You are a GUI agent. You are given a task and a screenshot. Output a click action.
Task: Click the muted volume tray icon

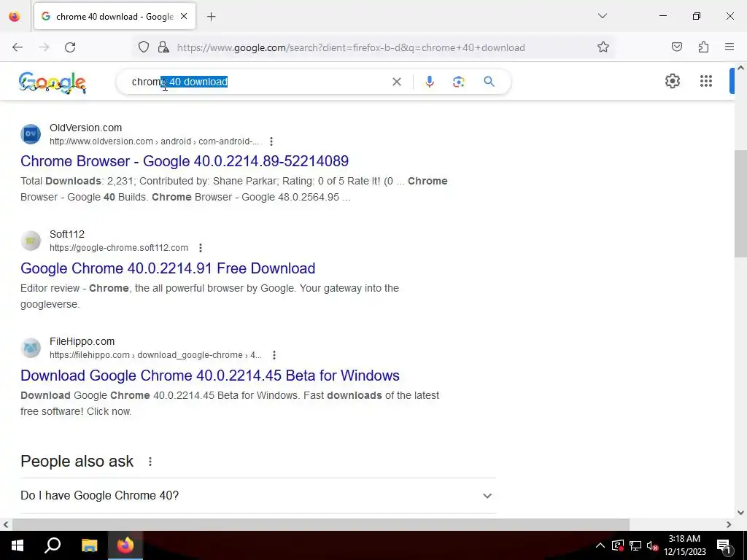point(652,545)
